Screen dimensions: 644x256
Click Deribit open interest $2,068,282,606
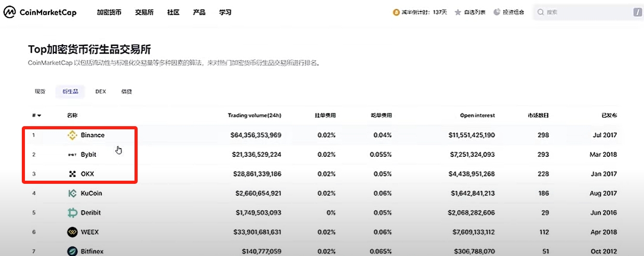pyautogui.click(x=472, y=213)
